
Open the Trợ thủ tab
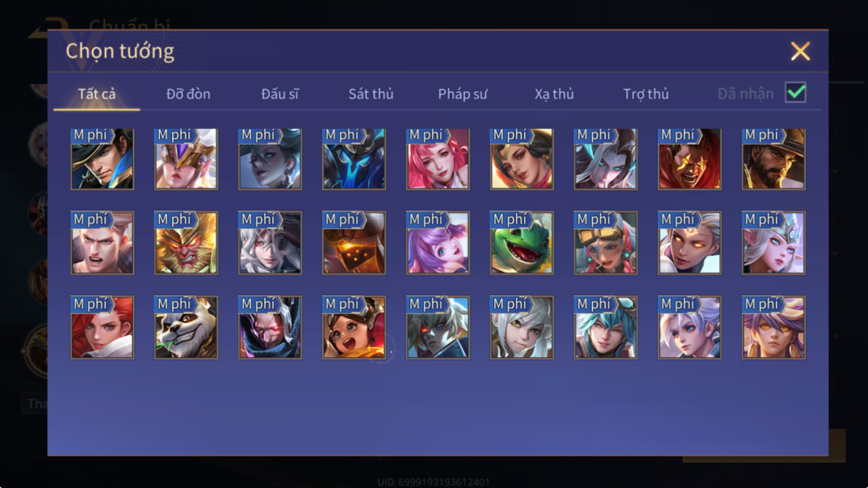click(646, 94)
